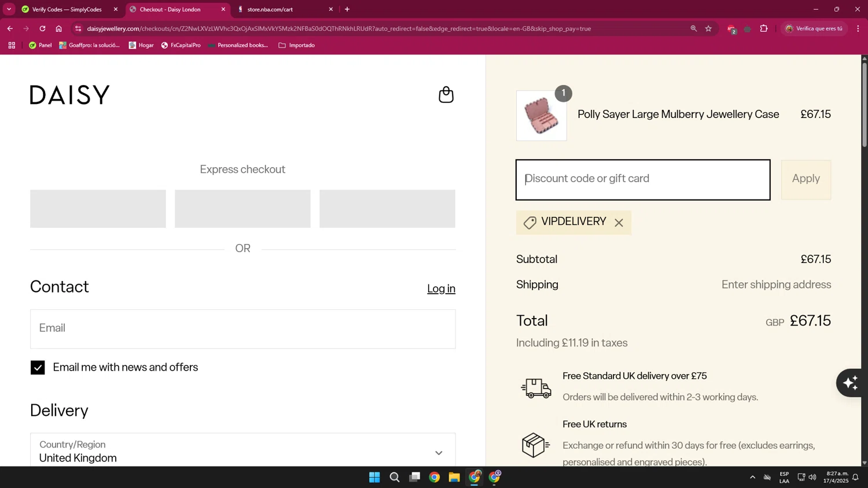The height and width of the screenshot is (488, 868).
Task: Click the Email input field
Action: [242, 328]
